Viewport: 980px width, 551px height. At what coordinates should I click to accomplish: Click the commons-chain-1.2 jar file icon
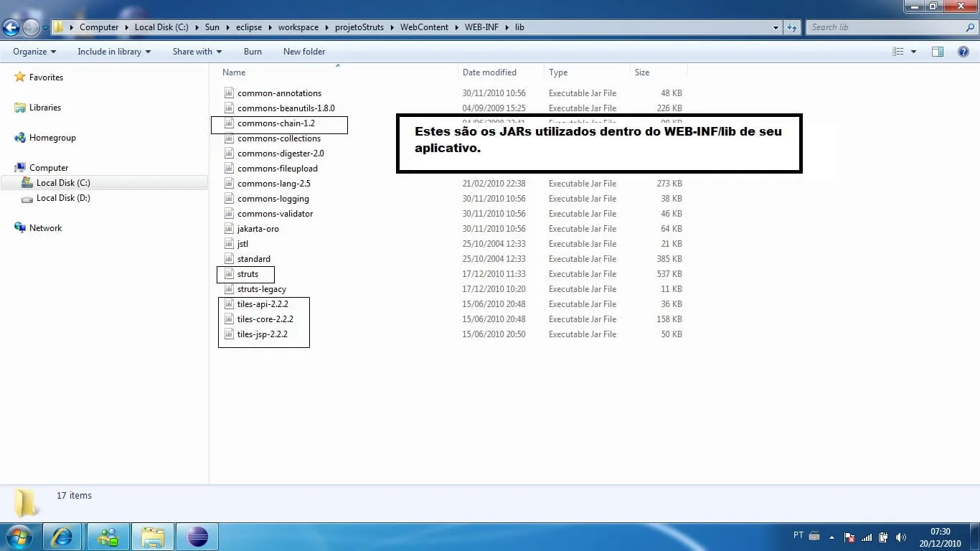click(x=229, y=123)
